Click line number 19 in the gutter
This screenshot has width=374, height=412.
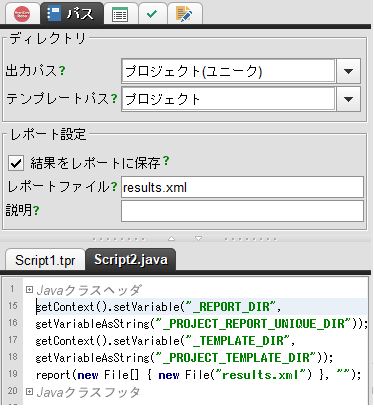point(13,374)
